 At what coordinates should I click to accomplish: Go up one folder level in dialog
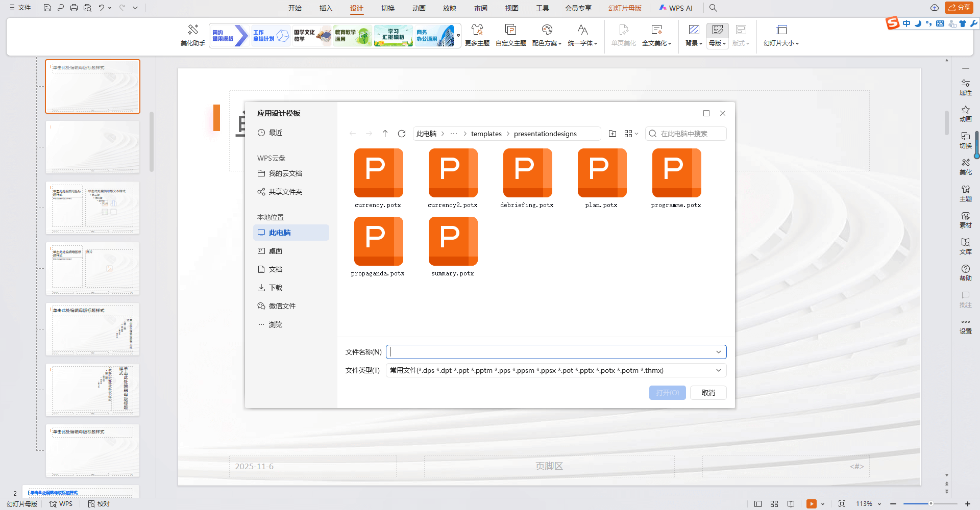click(385, 134)
